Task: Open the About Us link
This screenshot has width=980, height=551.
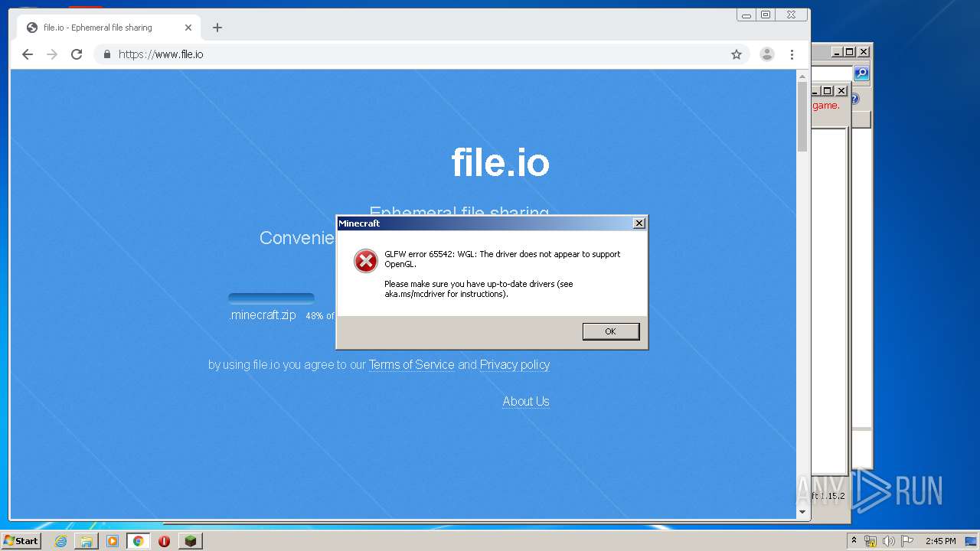Action: pyautogui.click(x=526, y=401)
